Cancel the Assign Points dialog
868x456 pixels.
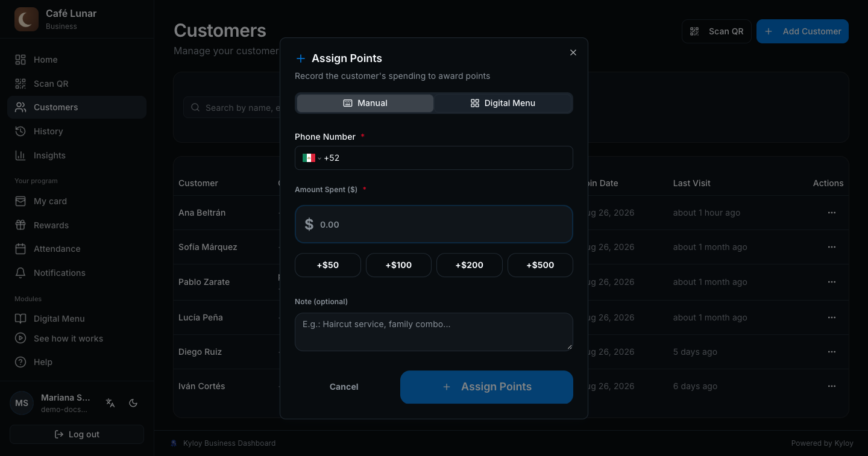(x=344, y=387)
